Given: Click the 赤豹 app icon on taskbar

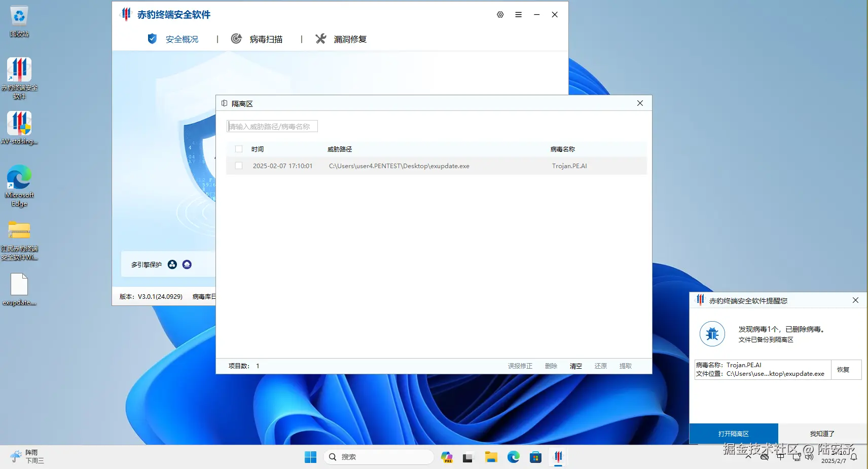Looking at the screenshot, I should pos(558,457).
